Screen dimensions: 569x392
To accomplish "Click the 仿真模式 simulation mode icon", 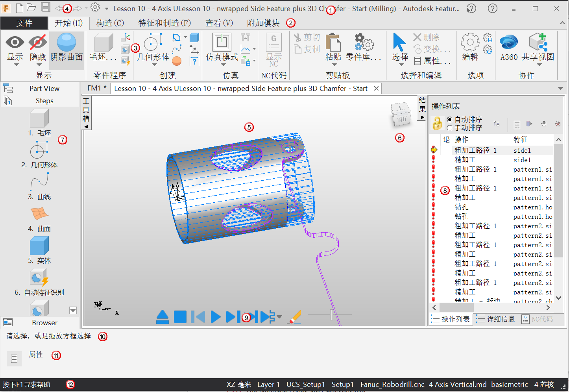I will [x=222, y=42].
